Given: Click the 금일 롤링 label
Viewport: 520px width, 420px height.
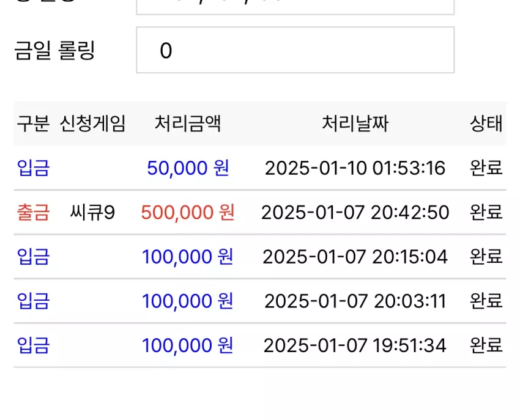Looking at the screenshot, I should 54,50.
